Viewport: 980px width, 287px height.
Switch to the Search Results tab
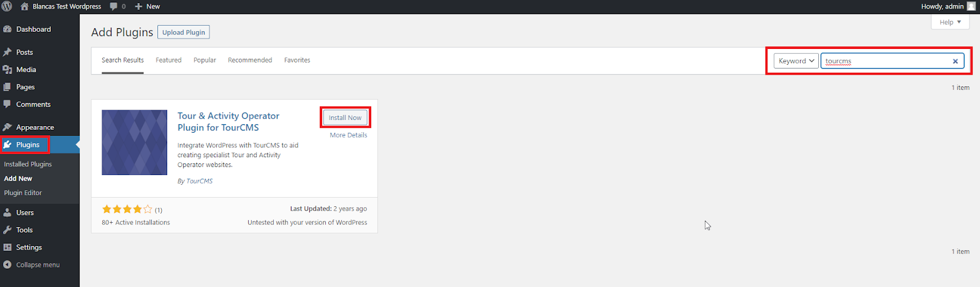point(123,60)
